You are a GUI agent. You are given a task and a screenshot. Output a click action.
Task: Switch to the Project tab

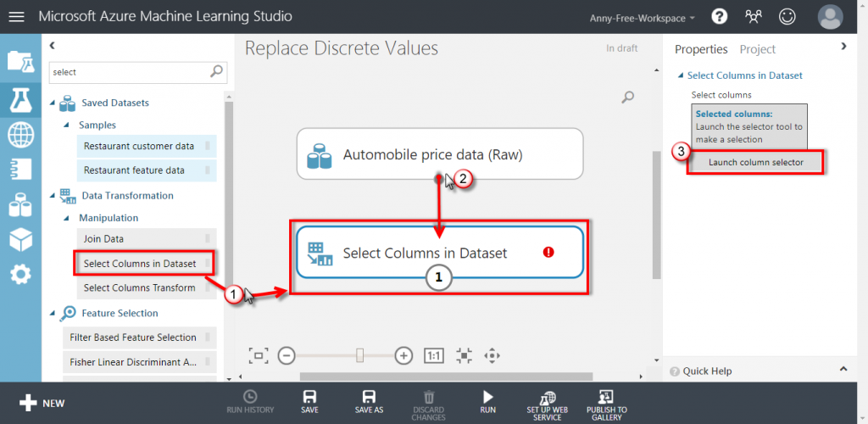pos(757,49)
